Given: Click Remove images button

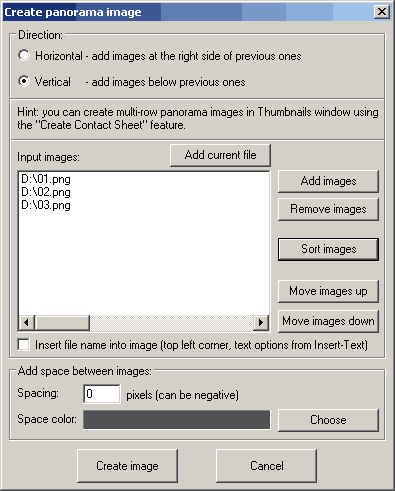Looking at the screenshot, I should tap(328, 209).
